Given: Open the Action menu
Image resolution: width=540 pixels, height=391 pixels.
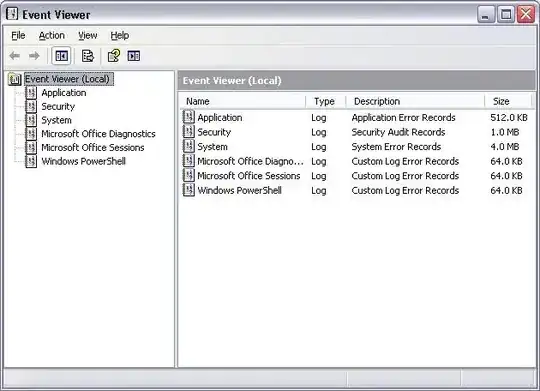Looking at the screenshot, I should (52, 35).
